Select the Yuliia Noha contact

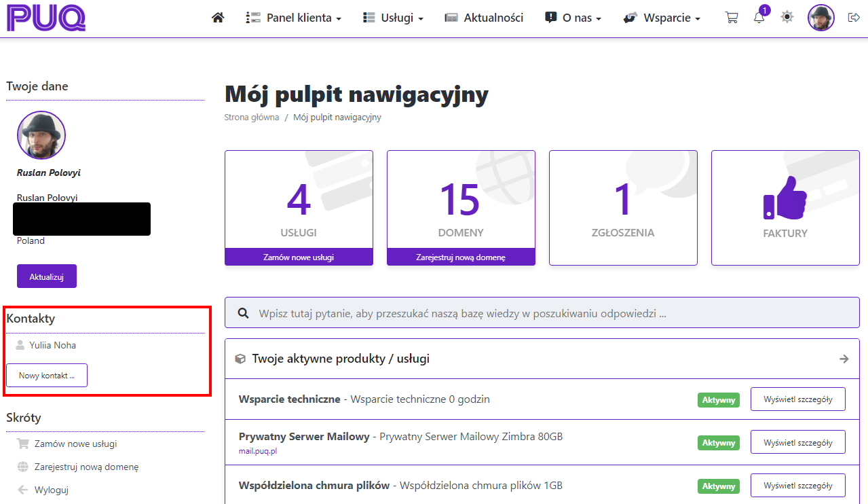(52, 345)
